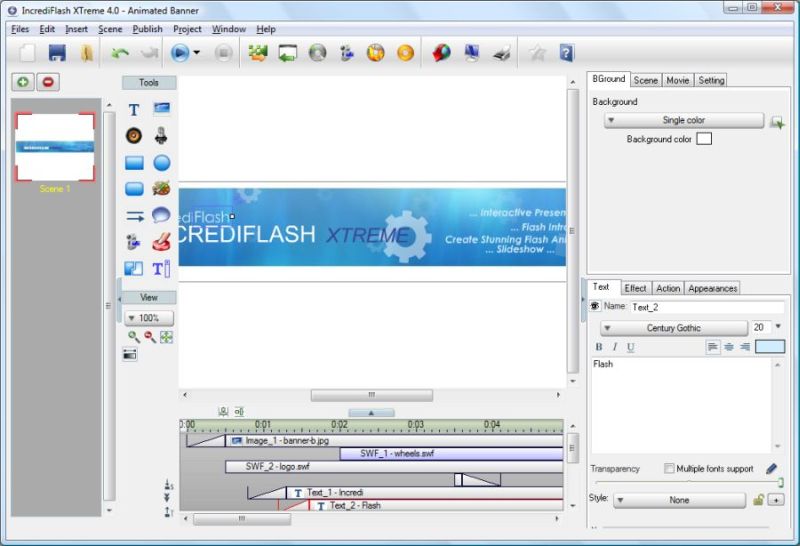This screenshot has width=800, height=546.
Task: Open the Single color background dropdown
Action: pos(684,120)
